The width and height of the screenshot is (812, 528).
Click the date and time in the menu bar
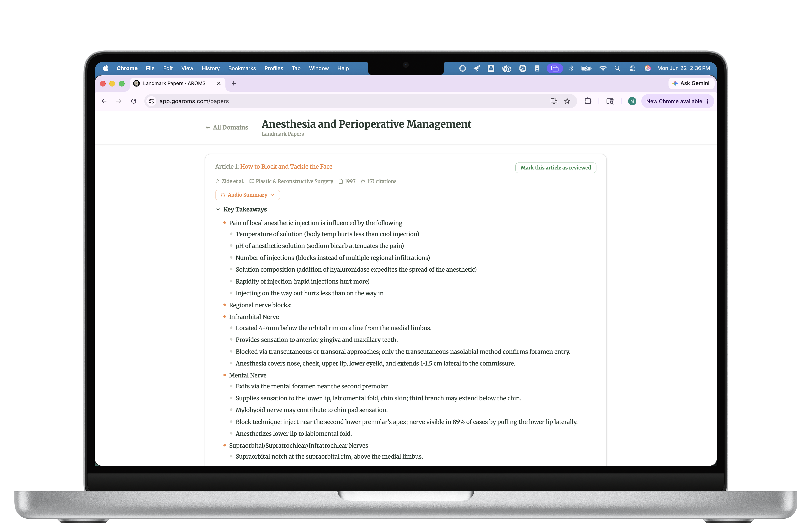pyautogui.click(x=683, y=68)
